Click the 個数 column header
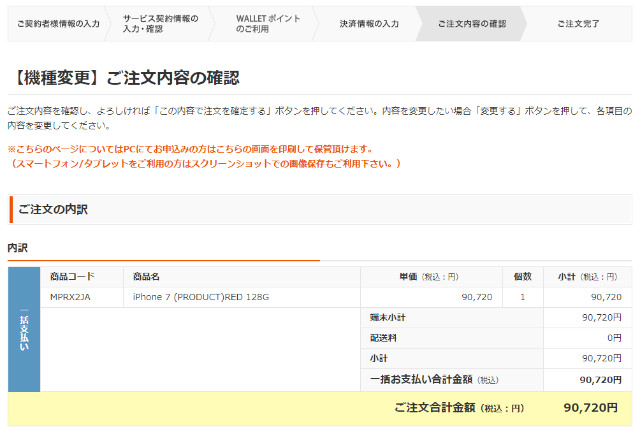This screenshot has height=434, width=640. (x=522, y=277)
